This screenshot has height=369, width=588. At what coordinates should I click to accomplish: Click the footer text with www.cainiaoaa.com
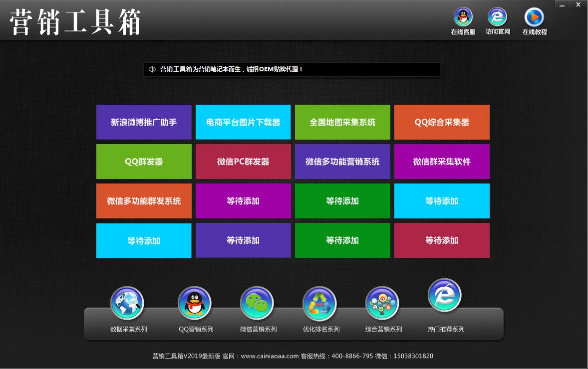point(293,356)
